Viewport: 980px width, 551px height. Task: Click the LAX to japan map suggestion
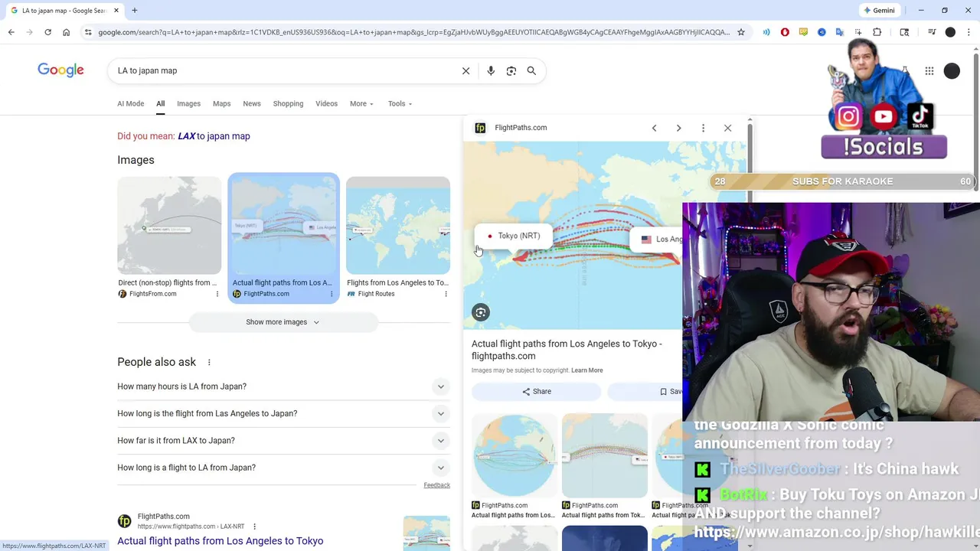(x=214, y=136)
